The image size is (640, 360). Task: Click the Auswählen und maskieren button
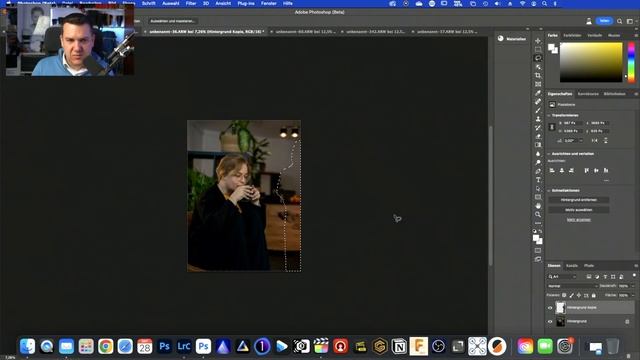tap(173, 21)
